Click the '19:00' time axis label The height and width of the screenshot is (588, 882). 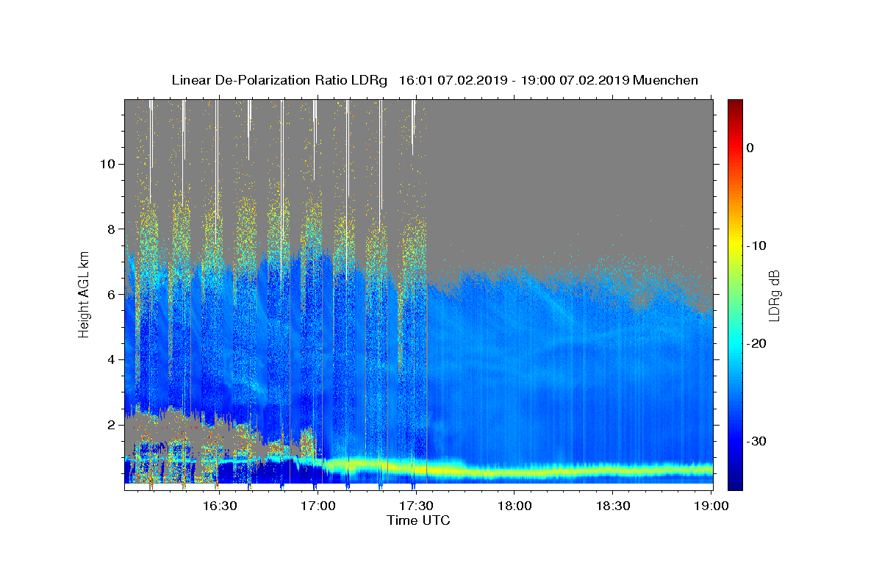point(711,506)
